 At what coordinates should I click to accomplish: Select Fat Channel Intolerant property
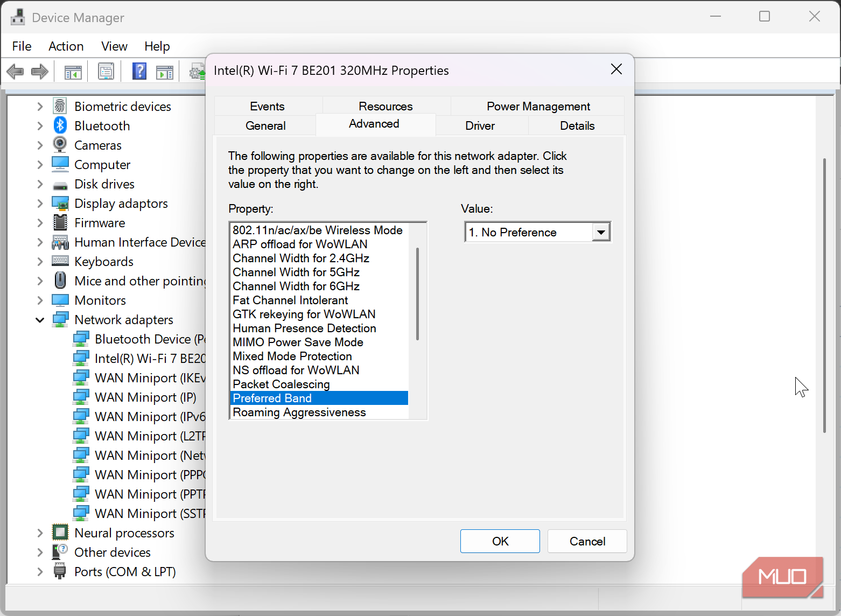click(319, 300)
